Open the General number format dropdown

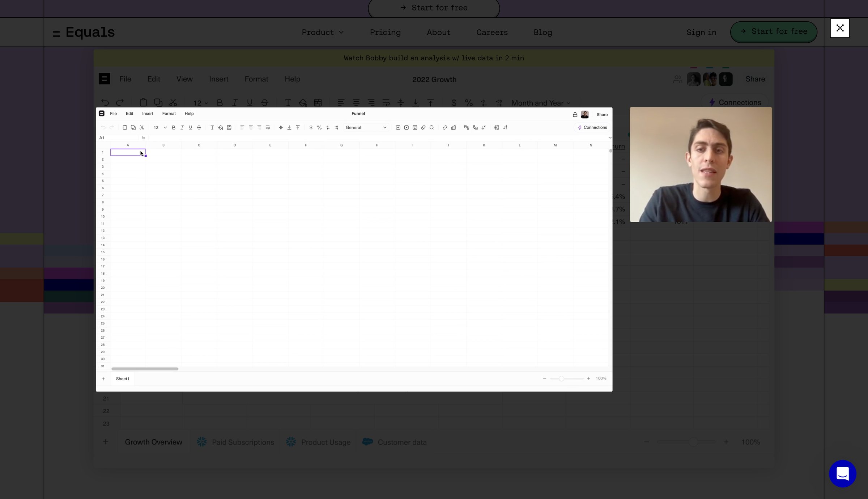[366, 127]
